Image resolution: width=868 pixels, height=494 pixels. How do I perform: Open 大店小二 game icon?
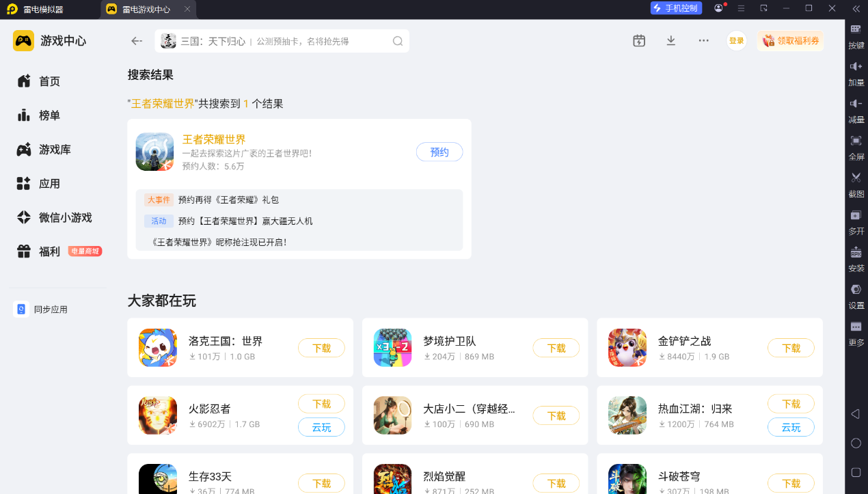point(393,415)
